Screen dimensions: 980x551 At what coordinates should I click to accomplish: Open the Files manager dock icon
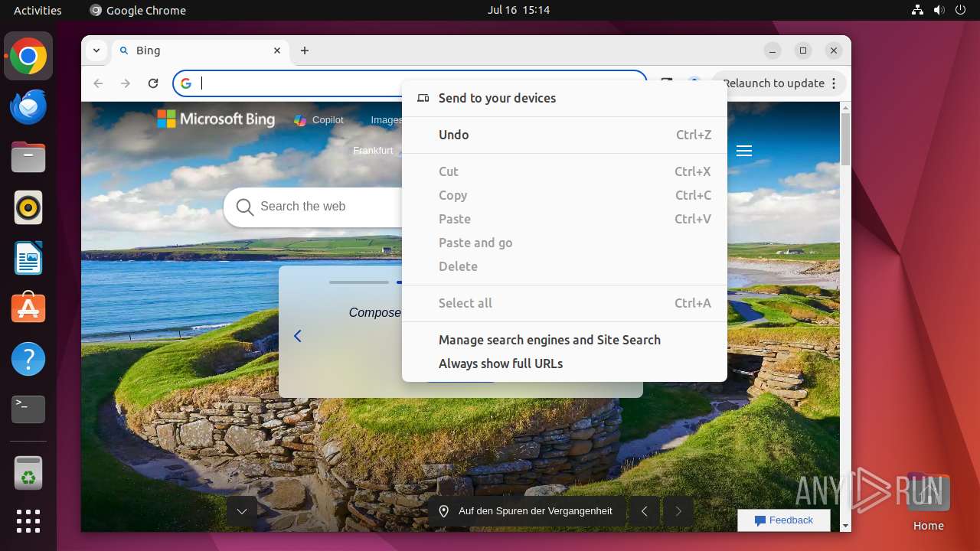point(28,157)
